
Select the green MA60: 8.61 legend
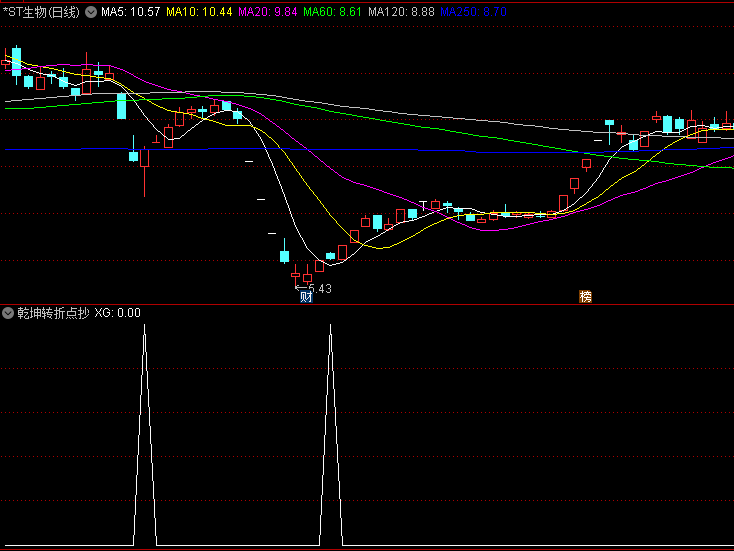pyautogui.click(x=332, y=12)
